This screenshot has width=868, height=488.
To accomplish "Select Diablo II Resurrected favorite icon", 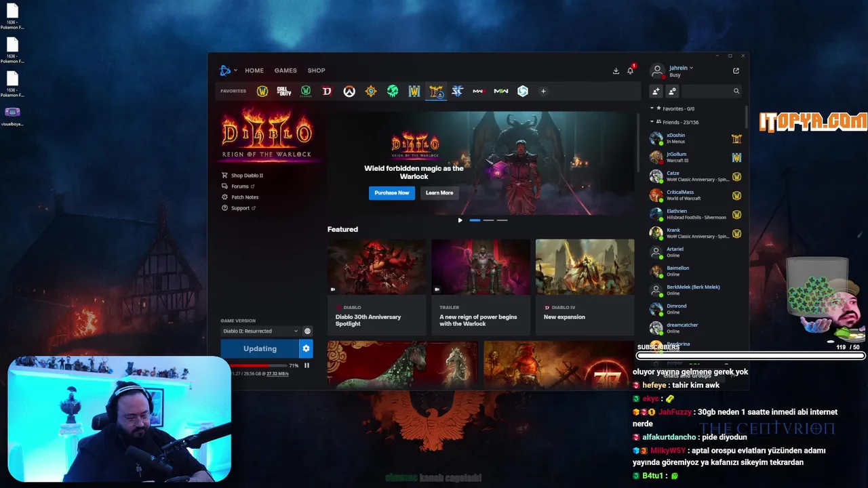I will click(x=436, y=91).
